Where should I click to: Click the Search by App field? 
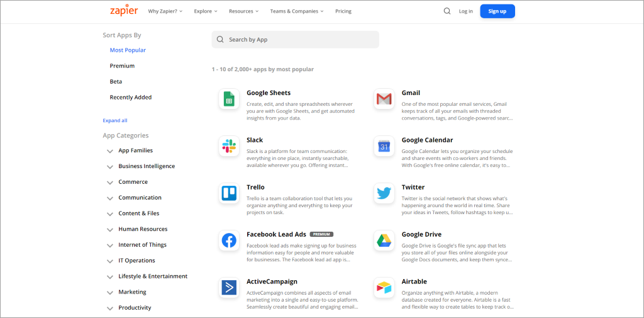[296, 40]
